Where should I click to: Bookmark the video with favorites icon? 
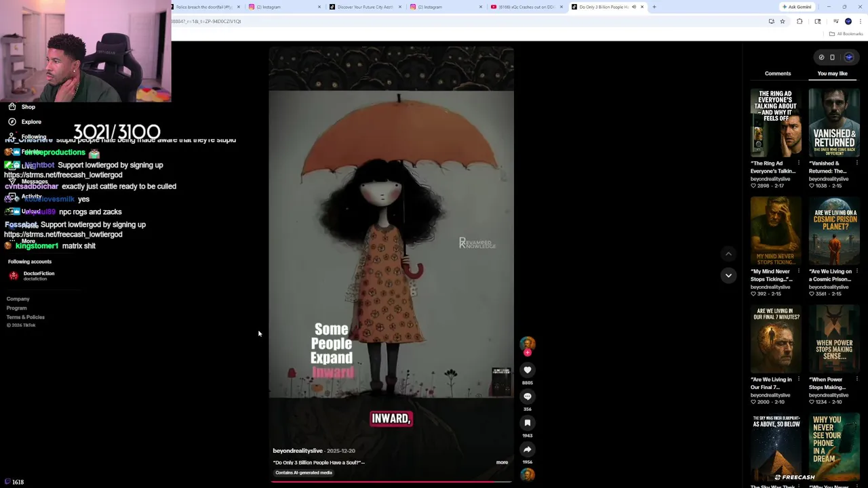click(x=527, y=423)
